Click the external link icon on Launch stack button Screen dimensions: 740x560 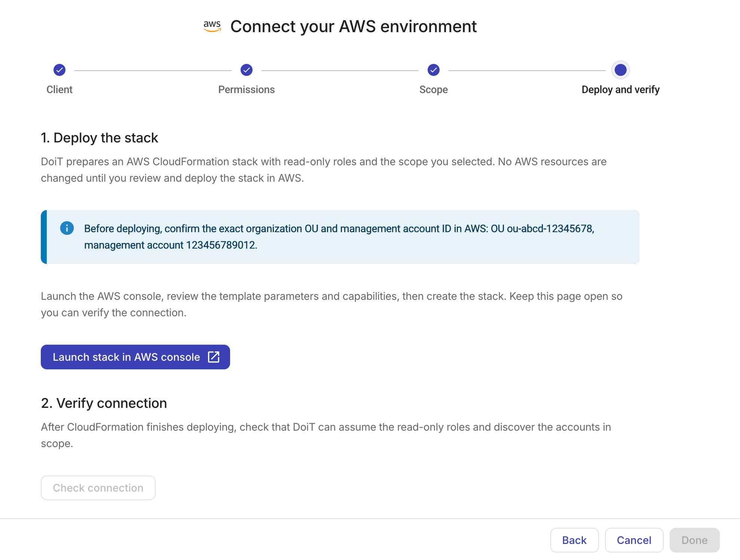click(214, 357)
